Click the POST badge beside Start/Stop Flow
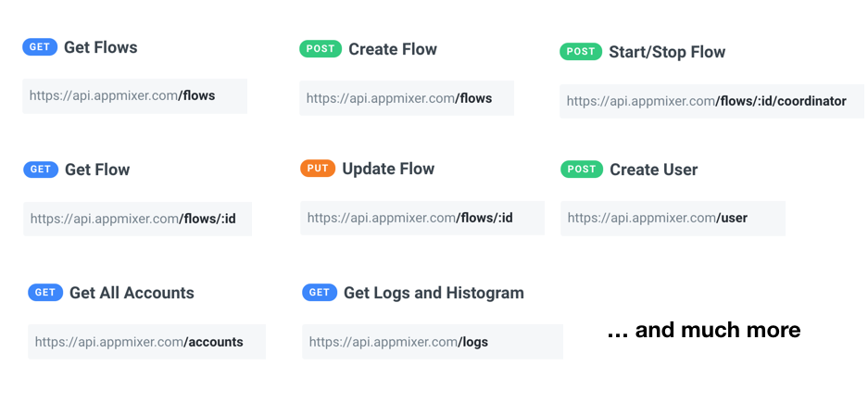Screen dimensions: 868x403 [x=581, y=52]
